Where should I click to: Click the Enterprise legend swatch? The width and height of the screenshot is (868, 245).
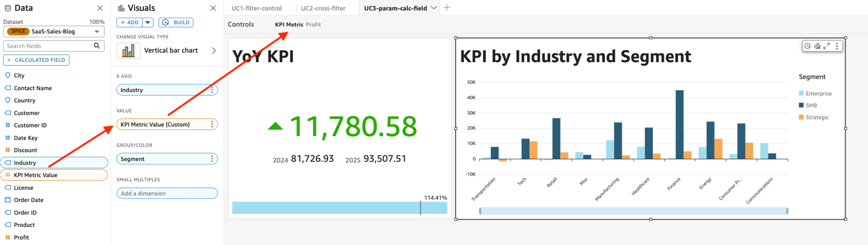801,94
